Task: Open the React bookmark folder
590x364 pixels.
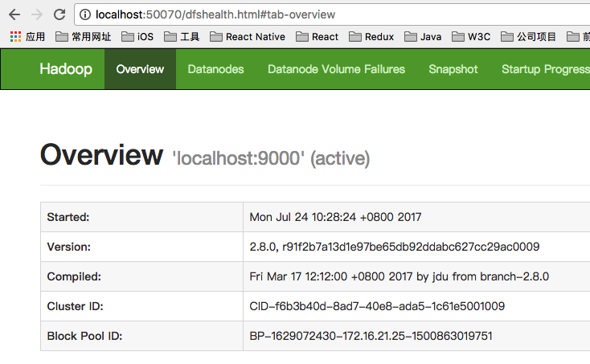Action: 318,36
